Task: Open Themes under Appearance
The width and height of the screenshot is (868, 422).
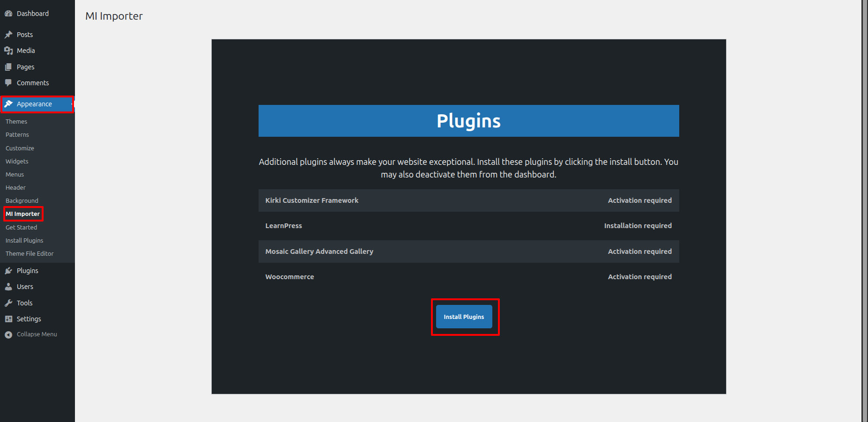Action: point(16,121)
